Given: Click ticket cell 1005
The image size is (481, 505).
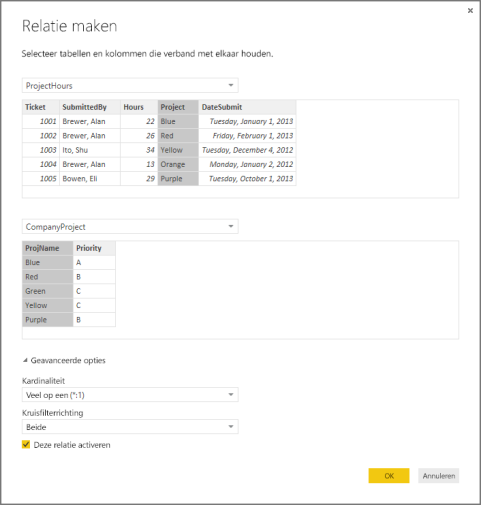Looking at the screenshot, I should point(41,179).
